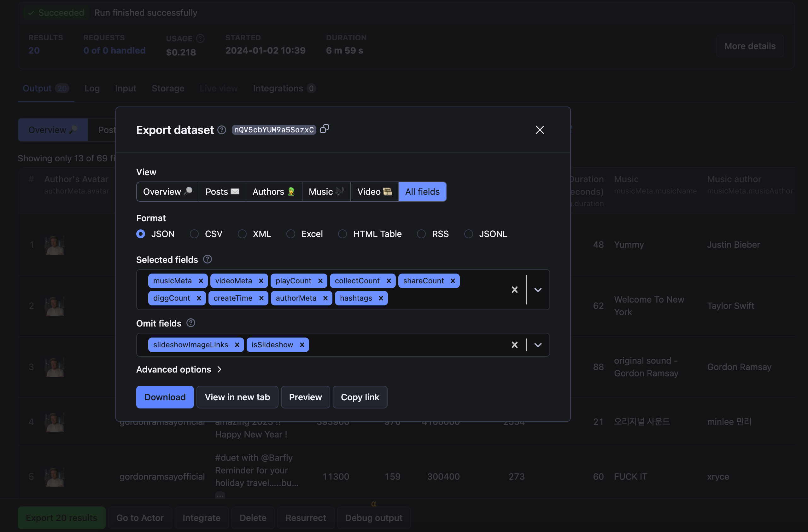This screenshot has width=808, height=532.
Task: Click the Selected fields help icon
Action: click(x=208, y=259)
